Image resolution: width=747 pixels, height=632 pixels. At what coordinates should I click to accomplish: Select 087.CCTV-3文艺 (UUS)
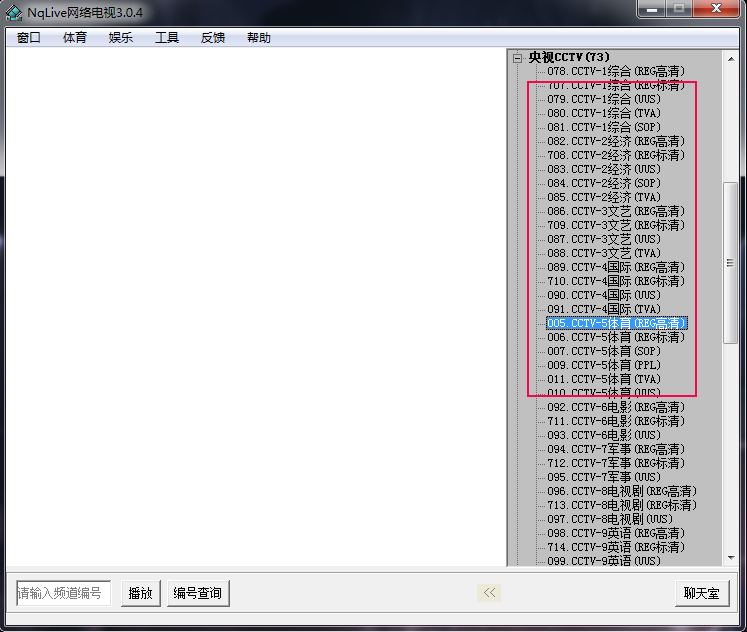pyautogui.click(x=604, y=239)
